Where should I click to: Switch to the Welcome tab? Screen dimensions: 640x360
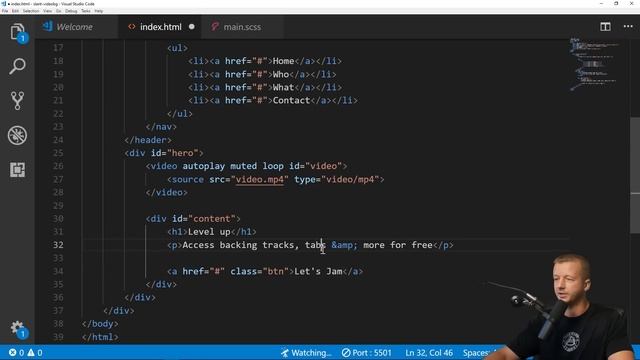tap(74, 27)
